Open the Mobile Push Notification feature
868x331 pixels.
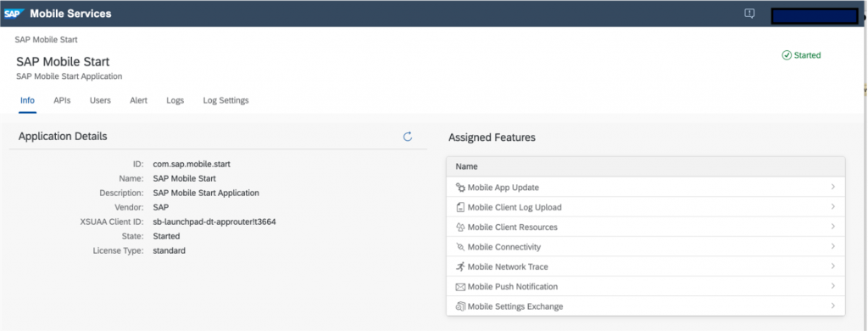[x=645, y=287]
